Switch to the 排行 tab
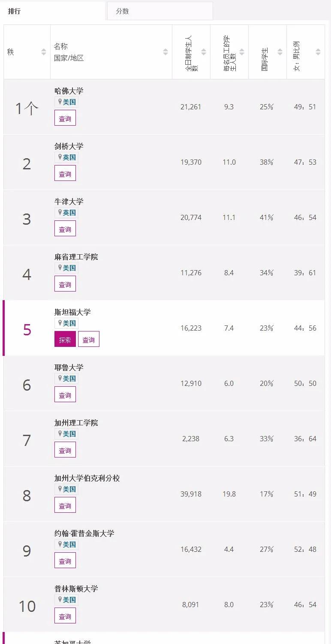Viewport: 331px width, 644px height. tap(14, 11)
